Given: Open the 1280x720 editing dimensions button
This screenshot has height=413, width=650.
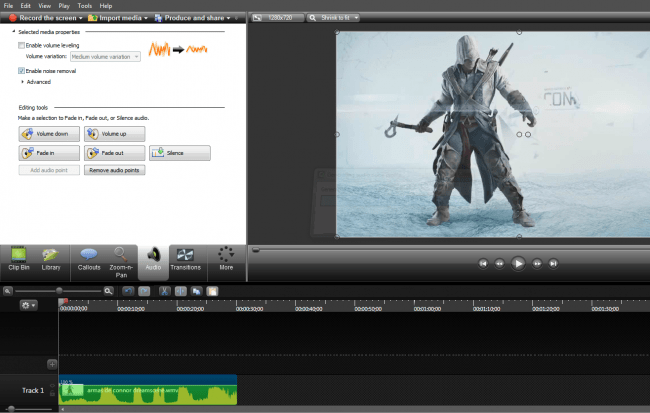Looking at the screenshot, I should 276,18.
